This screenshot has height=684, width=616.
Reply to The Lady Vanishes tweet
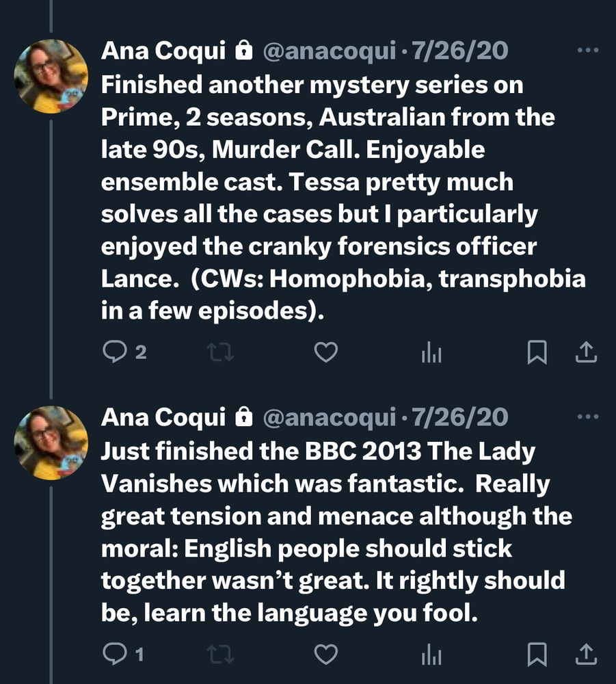pos(112,655)
